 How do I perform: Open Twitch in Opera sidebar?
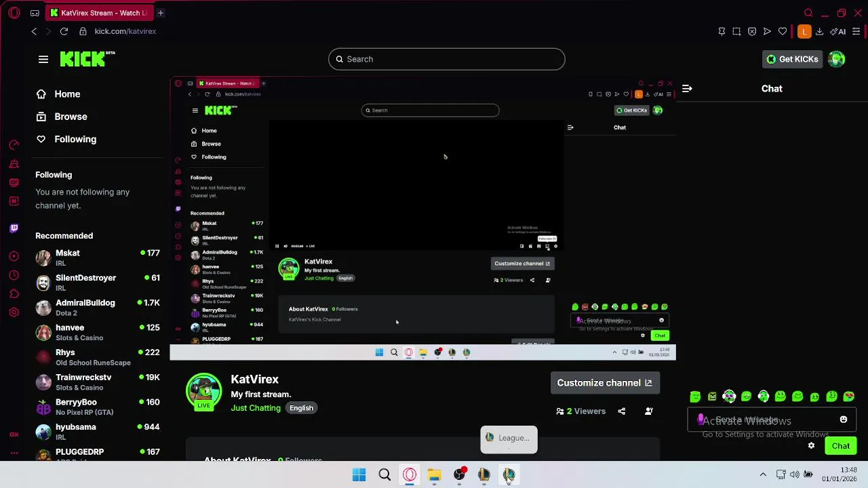[14, 228]
